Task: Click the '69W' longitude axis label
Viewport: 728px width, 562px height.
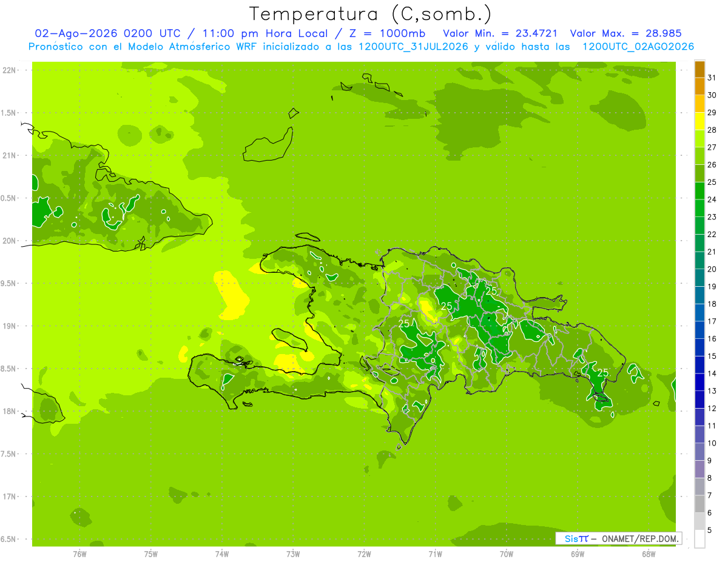Action: coord(577,554)
